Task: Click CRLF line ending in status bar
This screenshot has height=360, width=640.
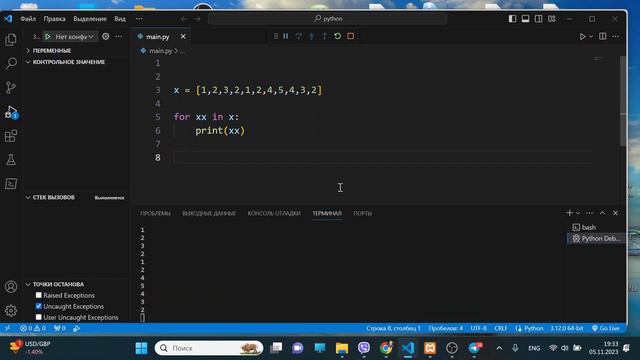Action: [501, 328]
